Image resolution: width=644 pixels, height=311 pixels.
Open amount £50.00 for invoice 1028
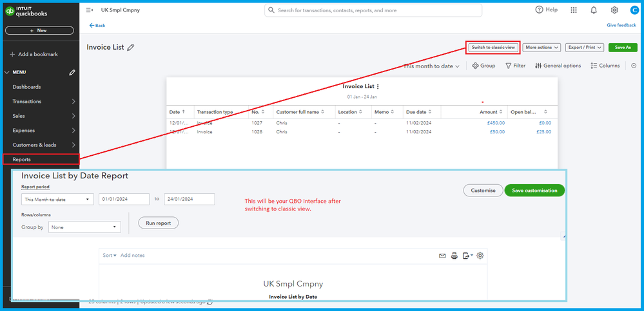(x=498, y=132)
